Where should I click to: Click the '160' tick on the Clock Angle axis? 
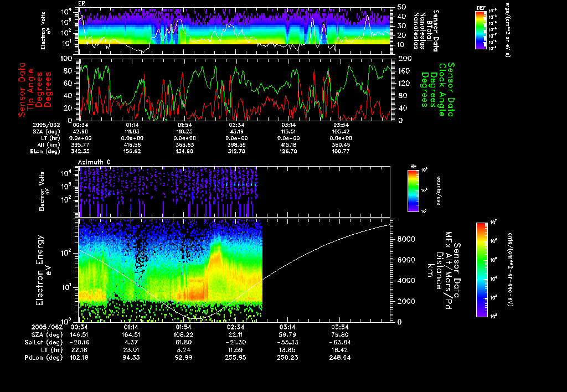tap(404, 71)
